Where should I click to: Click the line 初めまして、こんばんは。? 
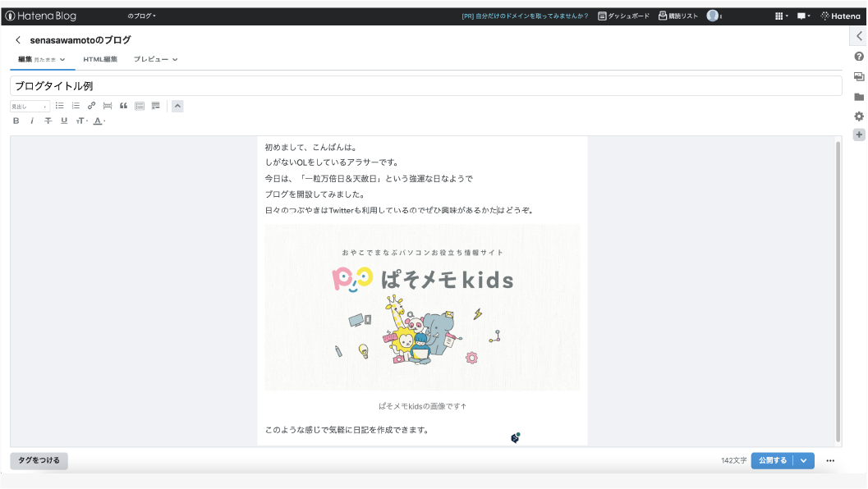coord(312,147)
